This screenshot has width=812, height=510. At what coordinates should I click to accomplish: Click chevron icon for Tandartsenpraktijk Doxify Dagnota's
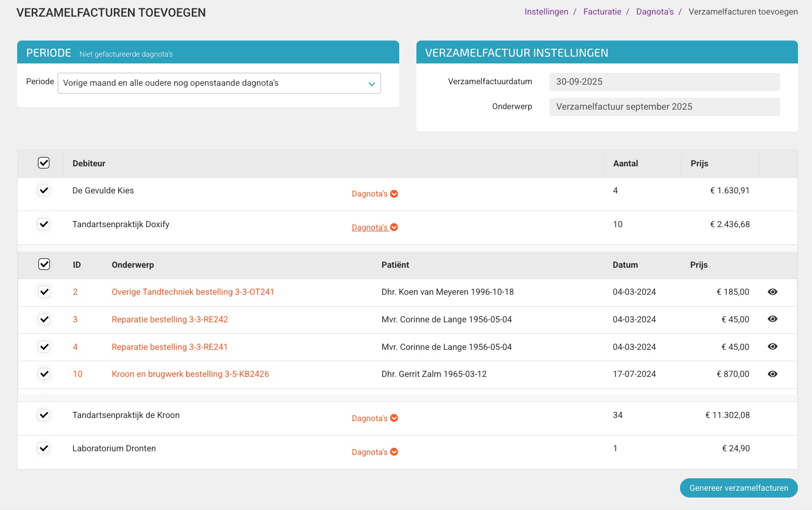coord(394,228)
